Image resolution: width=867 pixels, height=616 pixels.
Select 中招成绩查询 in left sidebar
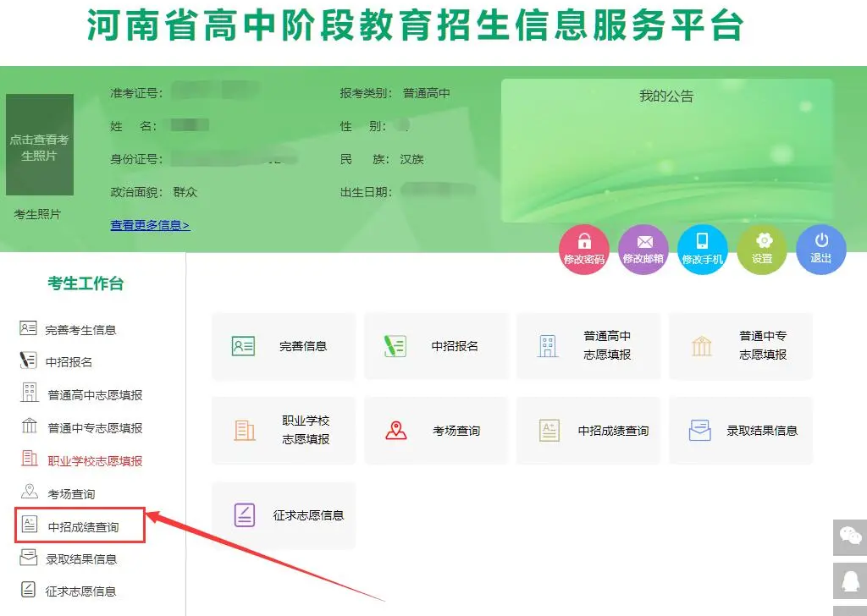tap(82, 526)
